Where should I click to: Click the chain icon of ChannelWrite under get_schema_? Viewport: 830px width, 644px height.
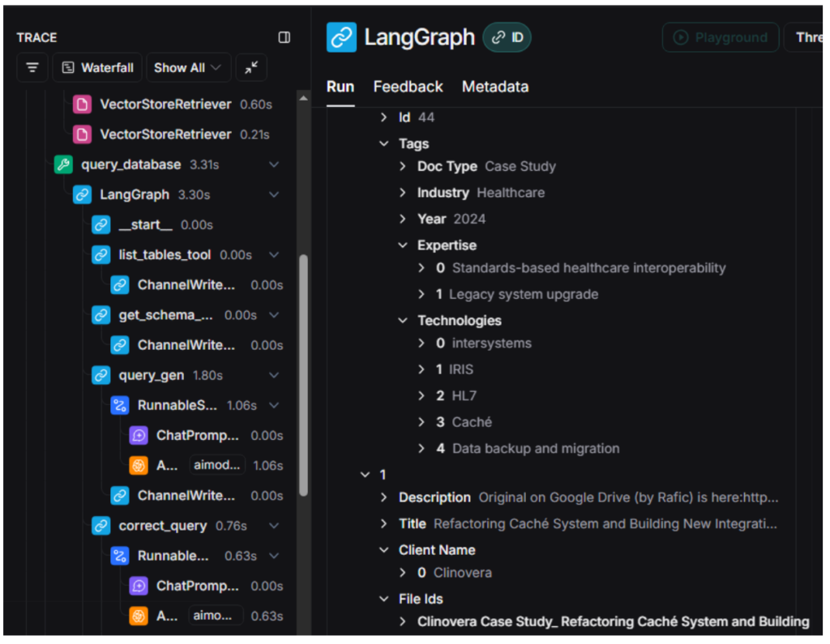pyautogui.click(x=120, y=346)
